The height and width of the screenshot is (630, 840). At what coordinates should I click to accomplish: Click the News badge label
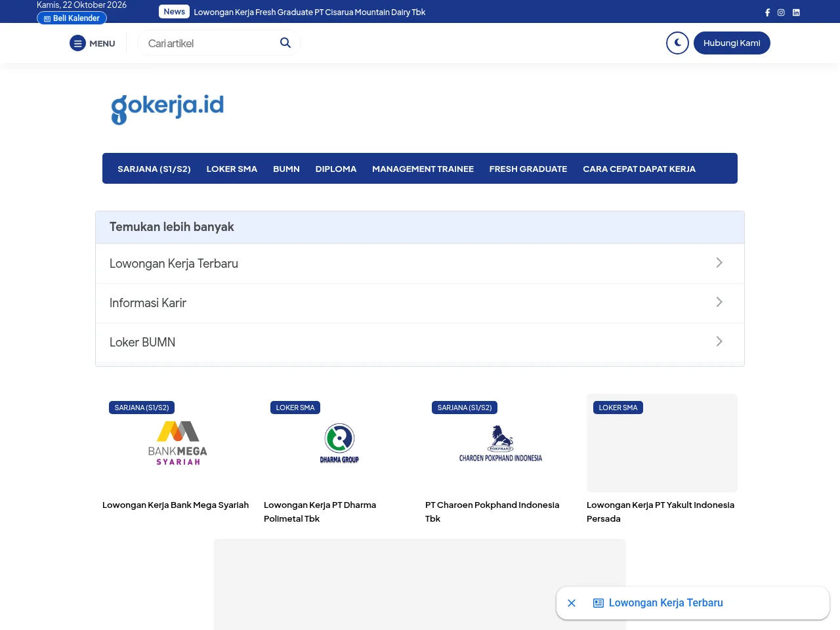pos(174,12)
